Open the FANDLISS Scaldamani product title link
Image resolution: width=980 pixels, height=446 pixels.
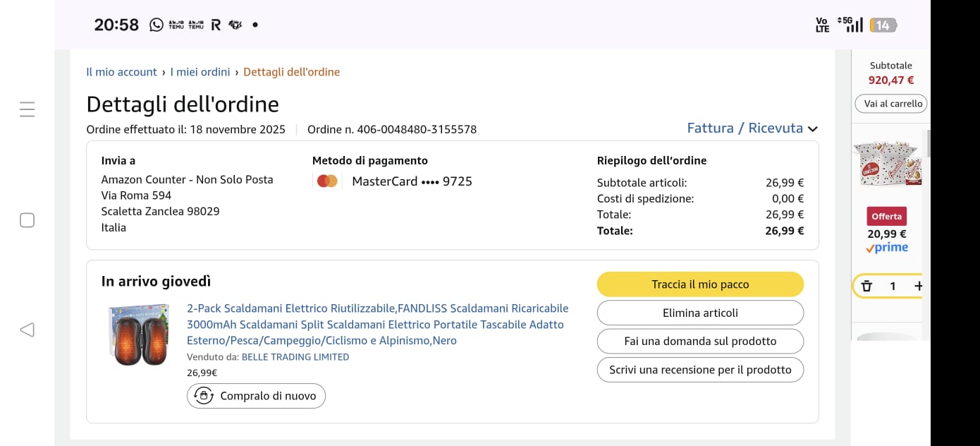tap(377, 325)
